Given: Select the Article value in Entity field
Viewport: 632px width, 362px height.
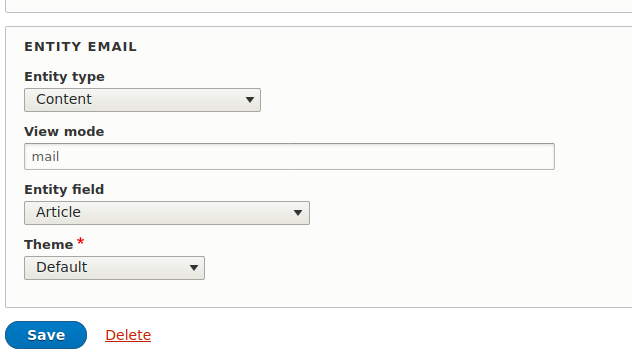Looking at the screenshot, I should (58, 212).
